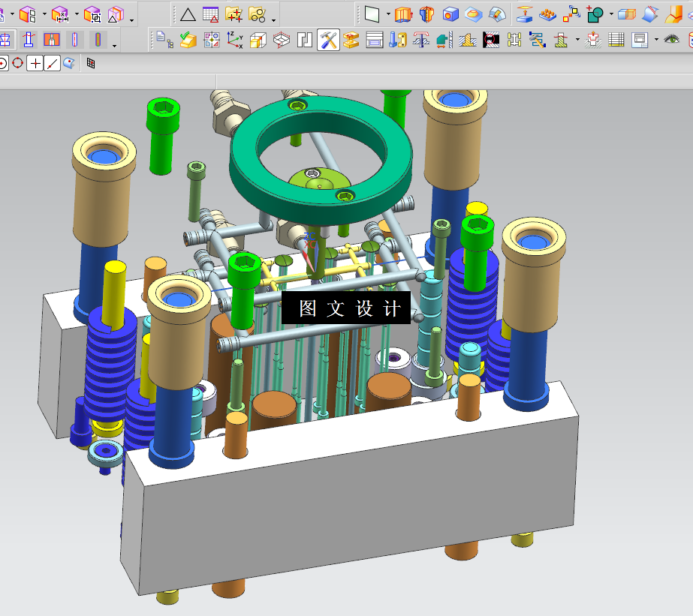This screenshot has height=616, width=693.
Task: Open the Assembly Drawing dropdown arrow
Action: click(x=656, y=40)
